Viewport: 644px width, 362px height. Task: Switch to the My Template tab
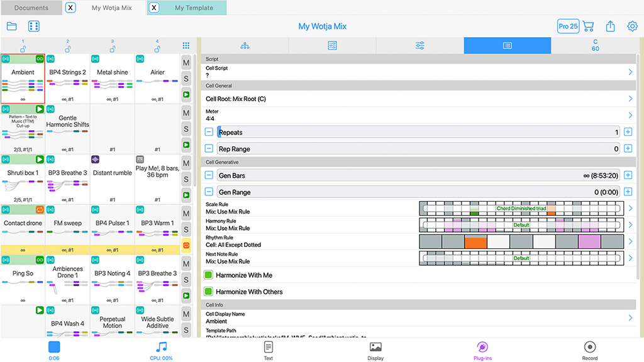(193, 8)
